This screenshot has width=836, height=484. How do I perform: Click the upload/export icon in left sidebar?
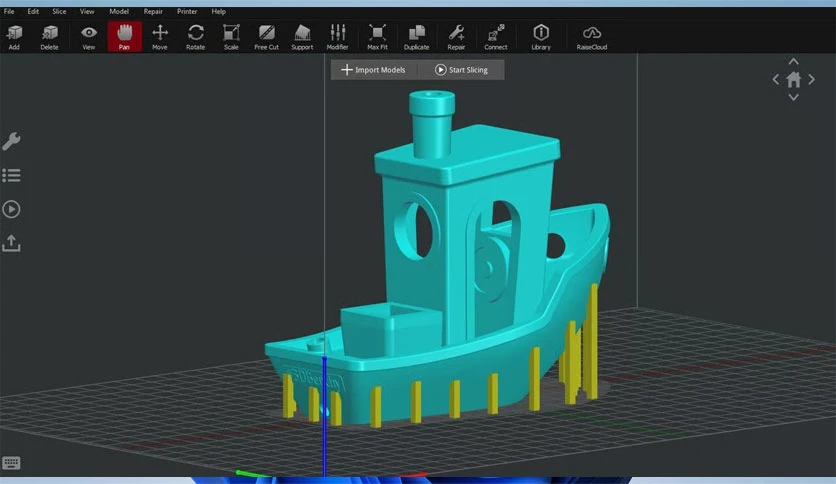[x=11, y=243]
